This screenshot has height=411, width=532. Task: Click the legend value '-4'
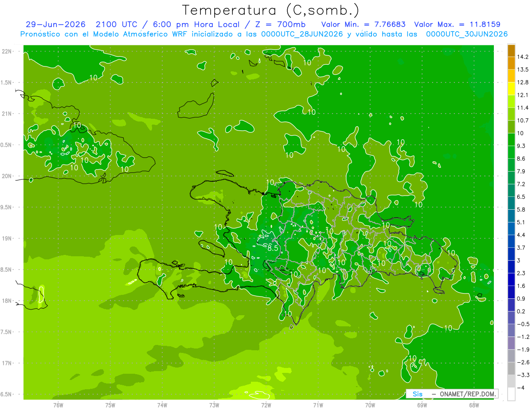(521, 388)
